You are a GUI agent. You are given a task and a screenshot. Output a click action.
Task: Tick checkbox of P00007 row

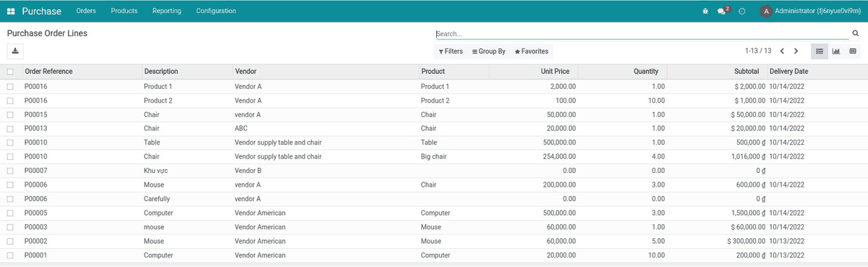pyautogui.click(x=10, y=171)
